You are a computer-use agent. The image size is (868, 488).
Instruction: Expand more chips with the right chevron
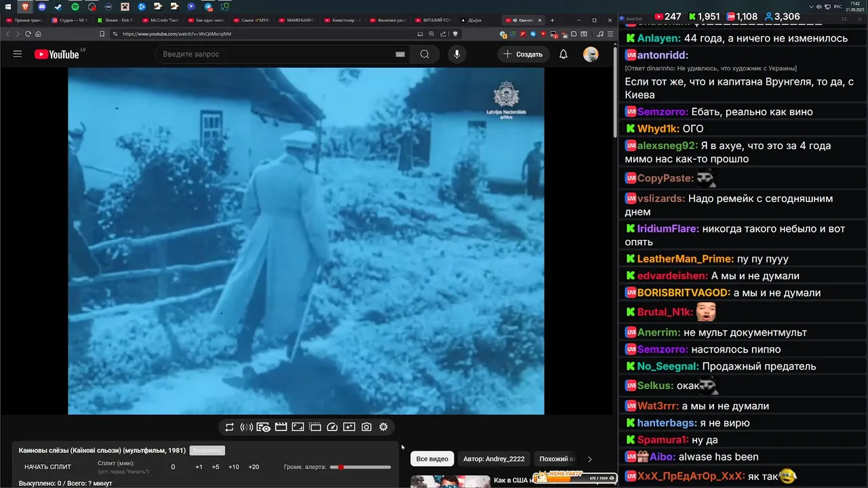pos(589,459)
